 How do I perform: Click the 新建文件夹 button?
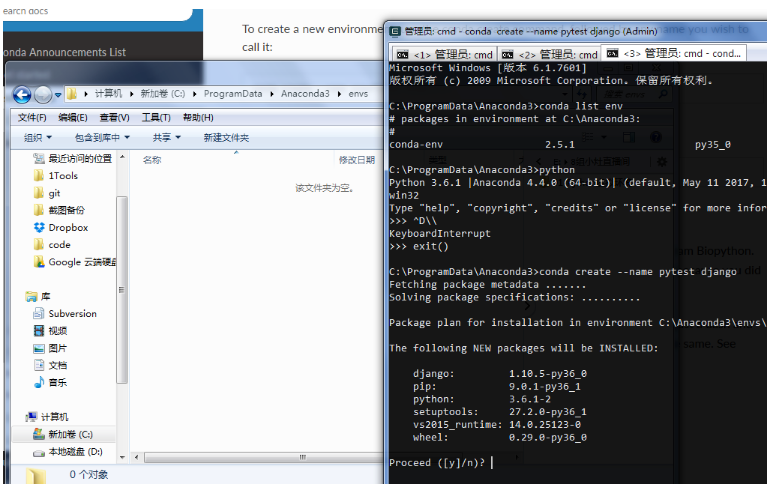pos(226,138)
